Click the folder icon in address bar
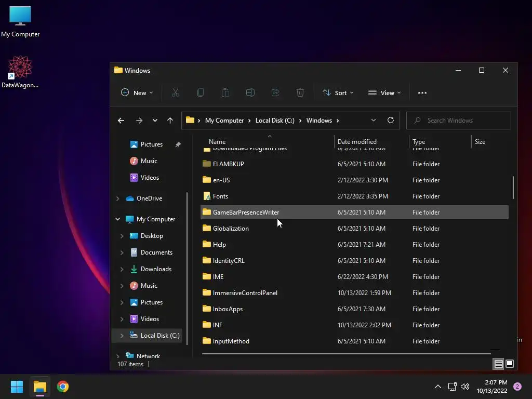532x399 pixels. tap(190, 120)
